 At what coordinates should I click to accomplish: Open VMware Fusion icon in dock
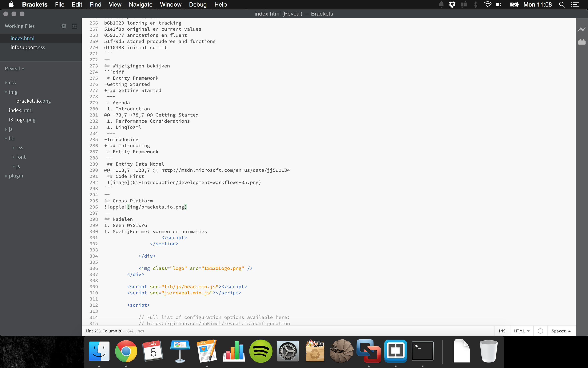(x=369, y=351)
